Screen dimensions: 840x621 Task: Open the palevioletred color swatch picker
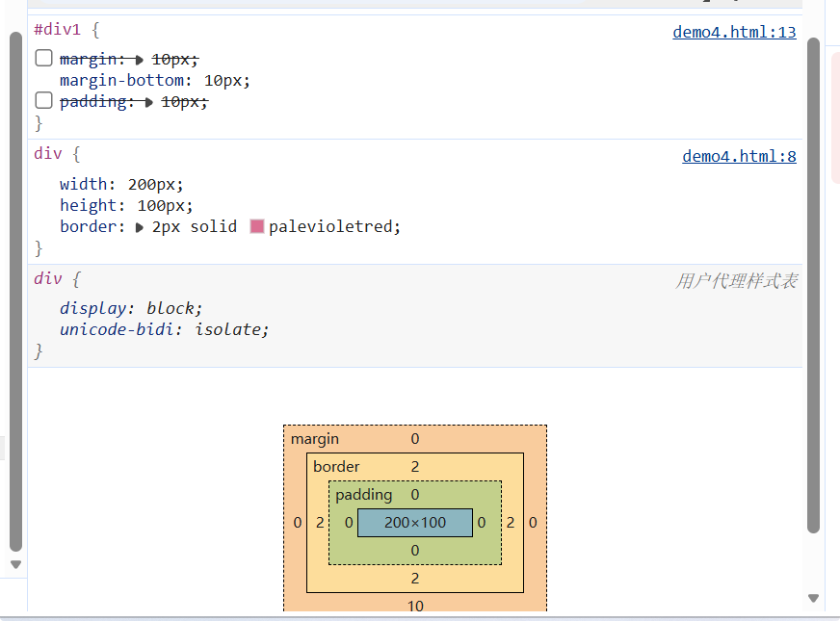[x=257, y=226]
